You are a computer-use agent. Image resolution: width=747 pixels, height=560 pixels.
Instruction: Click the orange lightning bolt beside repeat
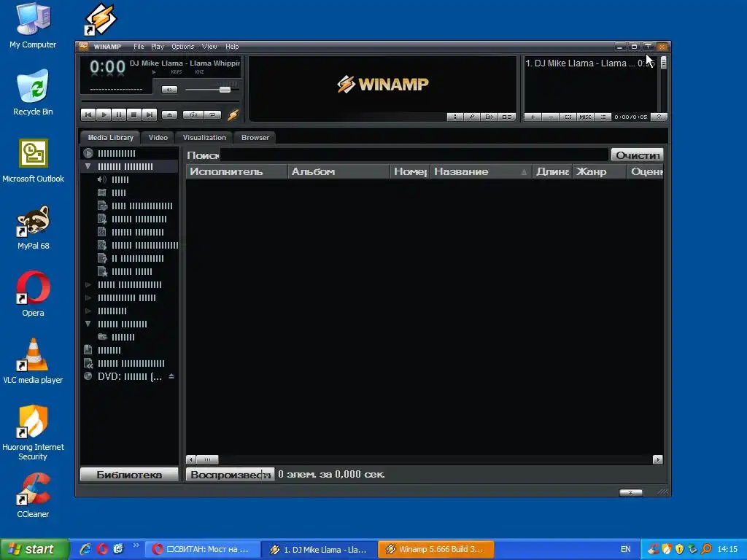point(233,114)
